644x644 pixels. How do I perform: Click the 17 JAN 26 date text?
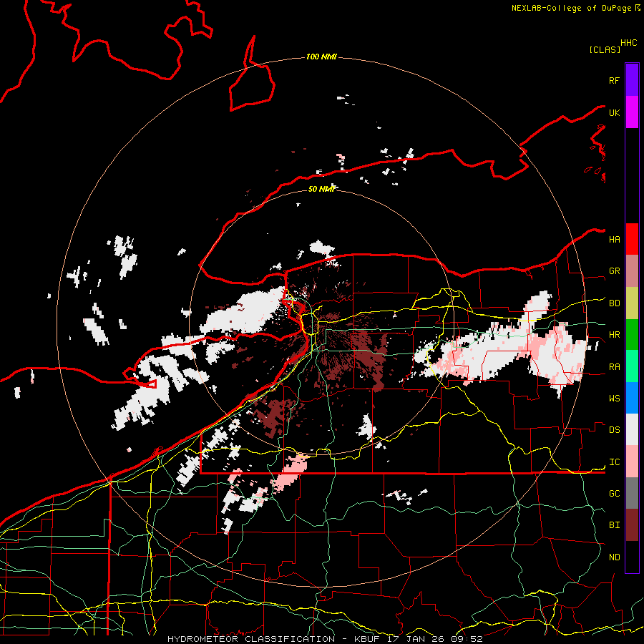416,639
